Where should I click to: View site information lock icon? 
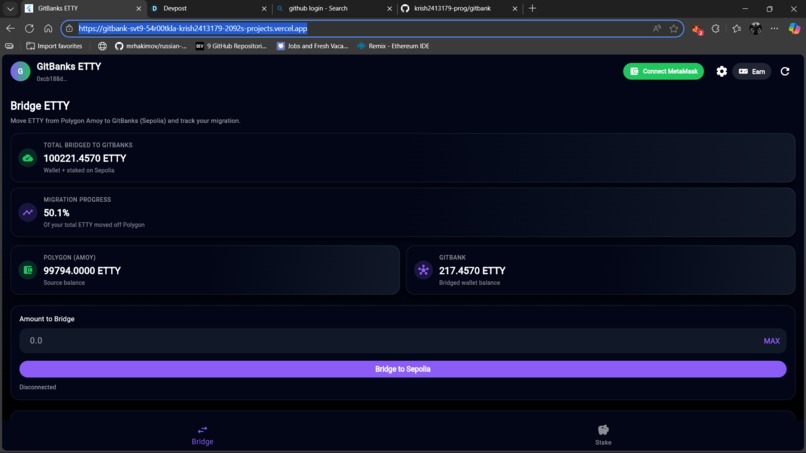click(x=69, y=28)
